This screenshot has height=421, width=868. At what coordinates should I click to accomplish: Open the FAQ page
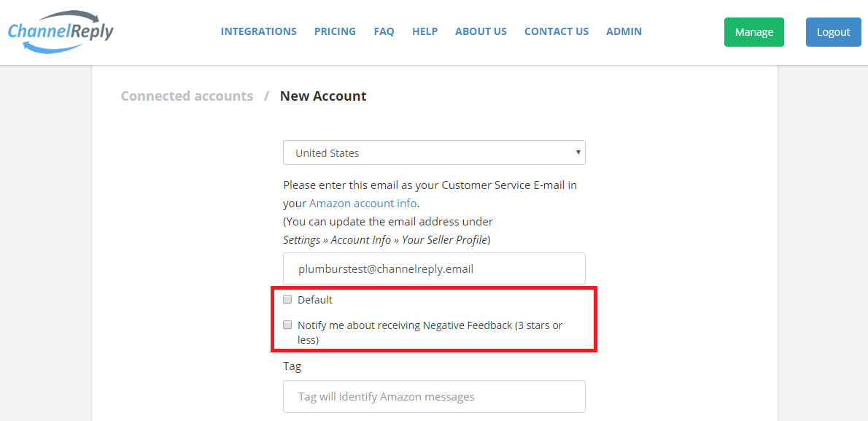[384, 31]
